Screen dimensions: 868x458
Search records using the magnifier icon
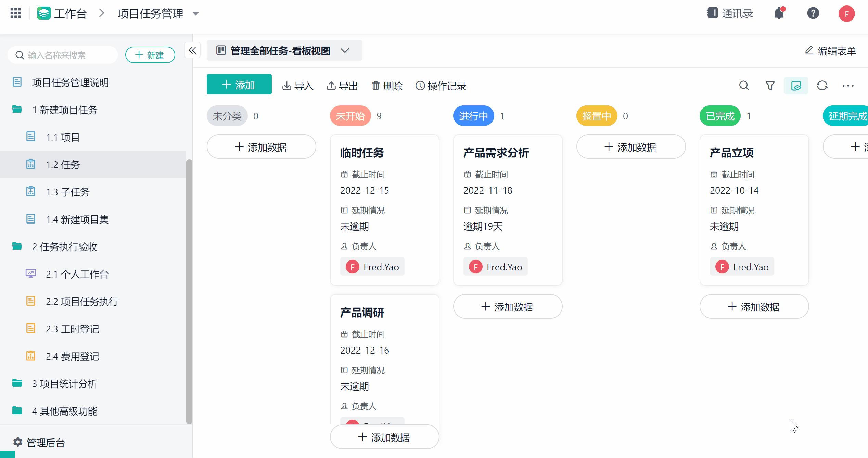743,86
